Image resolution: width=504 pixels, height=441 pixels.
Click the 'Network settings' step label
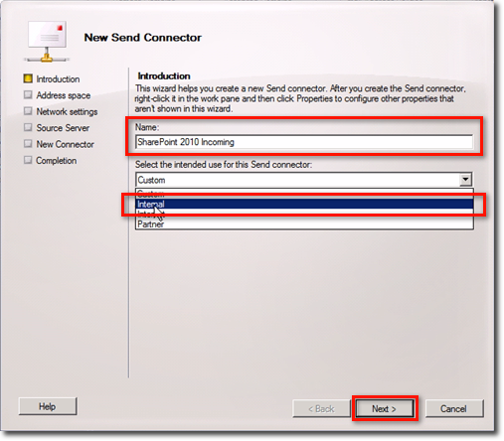click(x=67, y=111)
